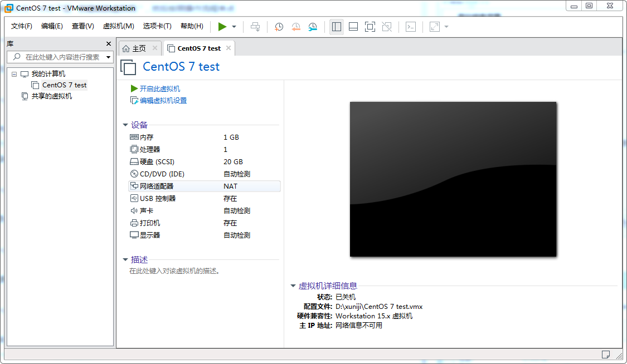The image size is (627, 364).
Task: Collapse the 我的计算机 tree node
Action: click(x=14, y=74)
